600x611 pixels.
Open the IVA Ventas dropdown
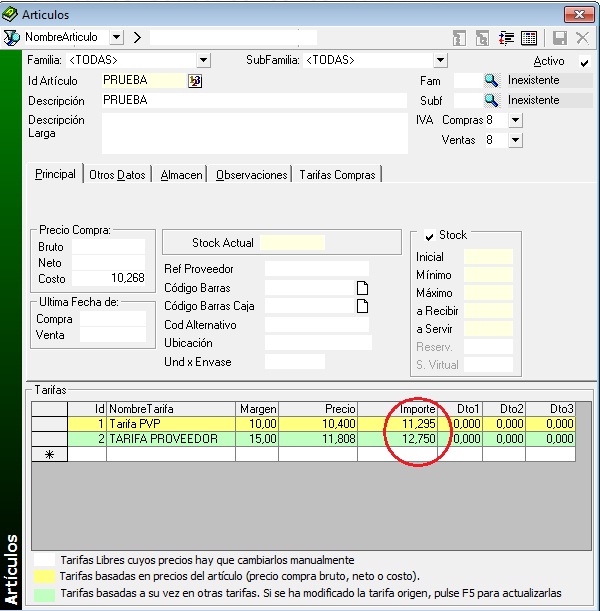point(515,140)
